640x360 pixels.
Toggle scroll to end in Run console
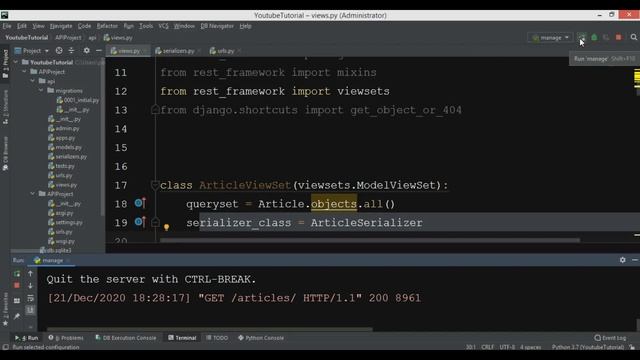click(x=30, y=310)
